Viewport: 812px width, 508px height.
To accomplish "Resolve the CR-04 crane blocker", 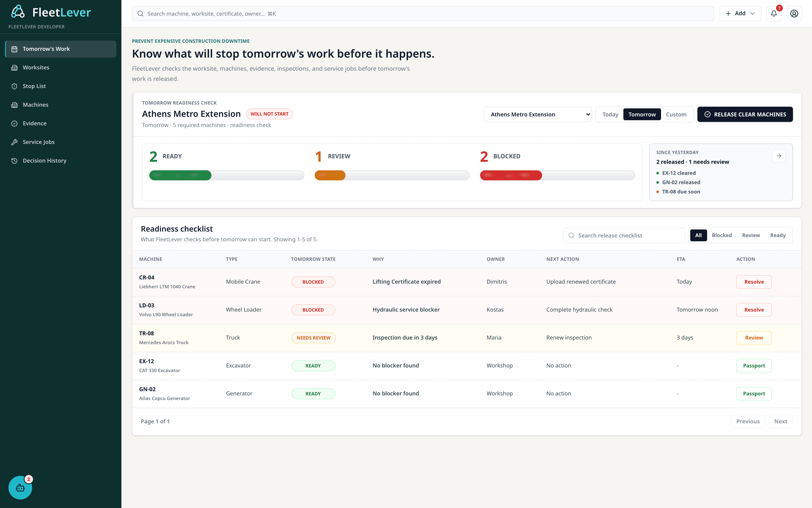I will pos(754,282).
